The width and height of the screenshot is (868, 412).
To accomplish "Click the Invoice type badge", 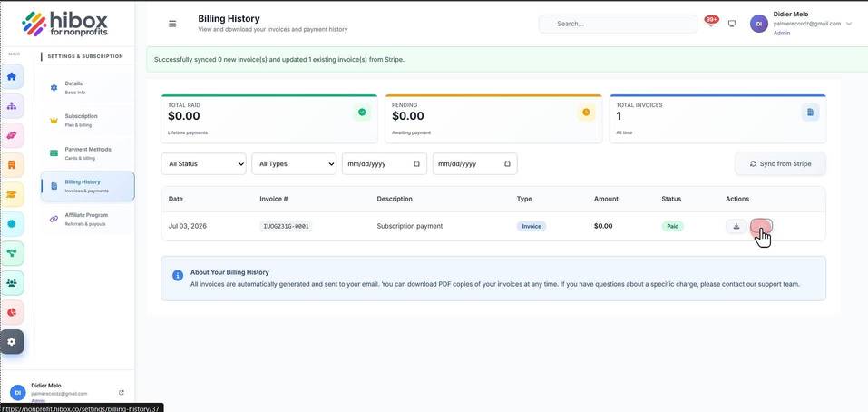I will coord(532,227).
